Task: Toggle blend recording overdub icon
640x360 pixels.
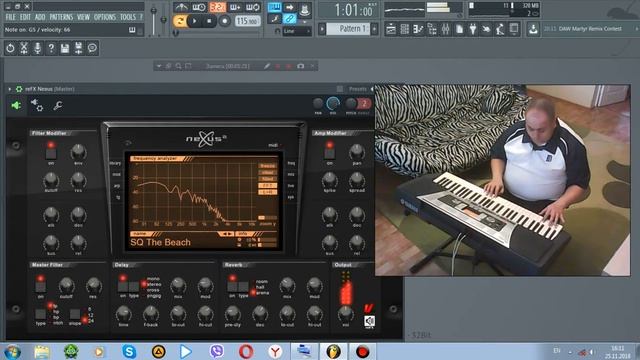Action: [x=235, y=7]
